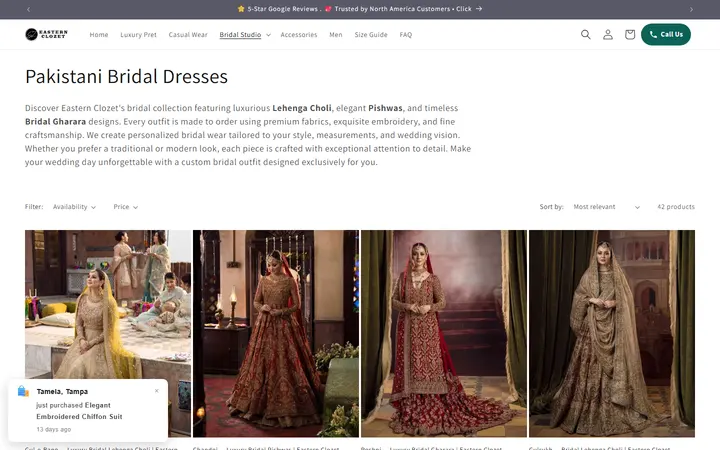Image resolution: width=720 pixels, height=450 pixels.
Task: Click the shopping bag icon in notification
Action: point(23,391)
